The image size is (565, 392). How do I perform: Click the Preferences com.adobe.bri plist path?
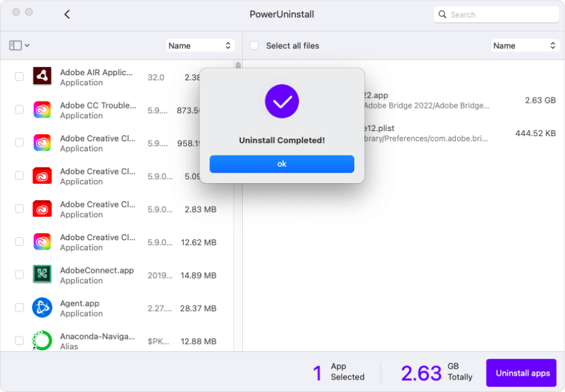coord(425,139)
